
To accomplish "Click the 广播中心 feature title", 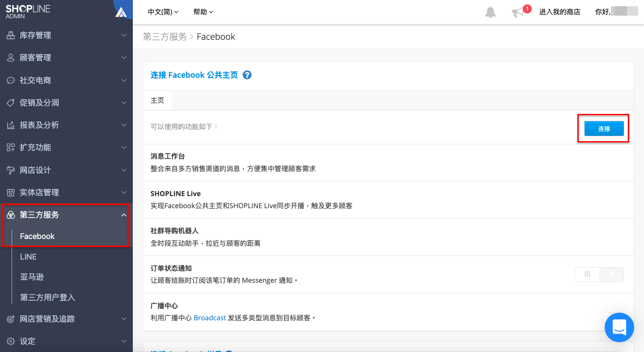I will pyautogui.click(x=164, y=306).
